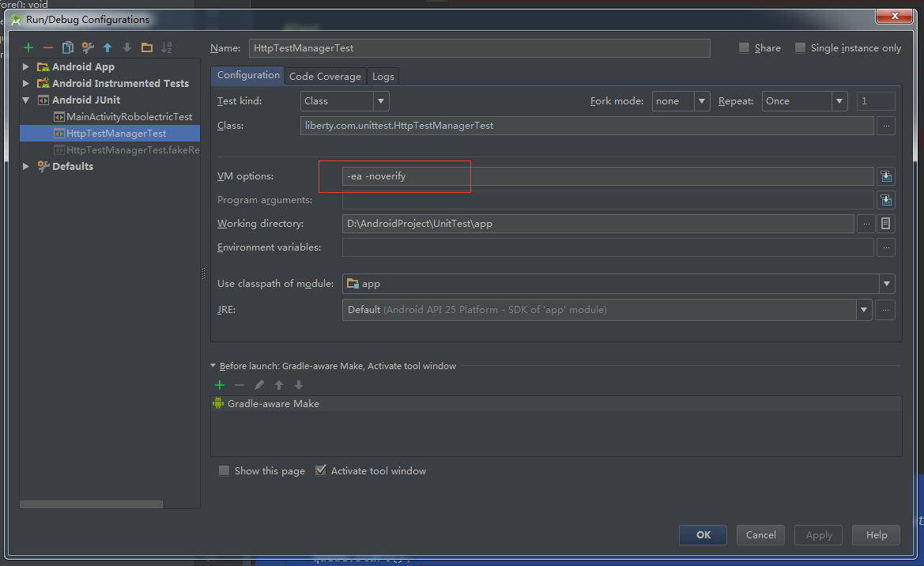Image resolution: width=924 pixels, height=566 pixels.
Task: Click into the Environment variables field
Action: click(x=608, y=247)
